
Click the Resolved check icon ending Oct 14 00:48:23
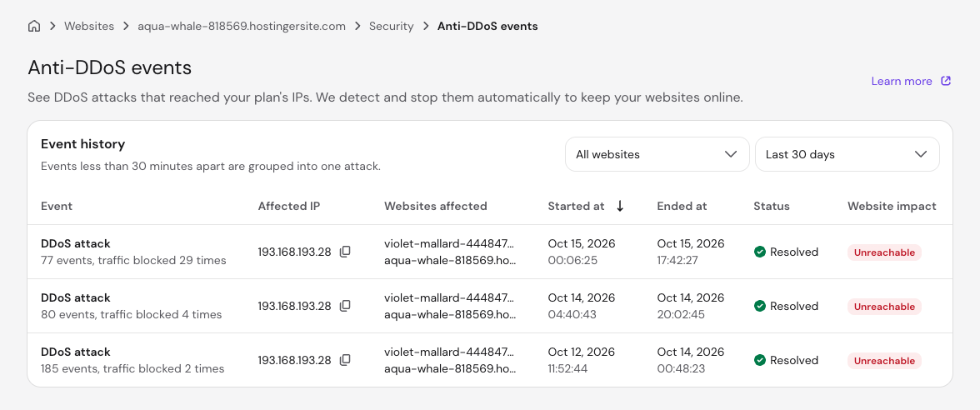coord(760,360)
